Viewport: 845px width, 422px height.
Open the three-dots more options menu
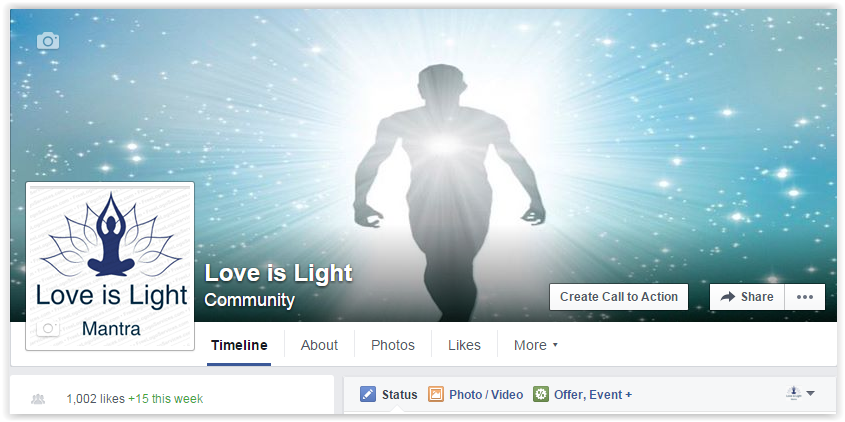805,297
